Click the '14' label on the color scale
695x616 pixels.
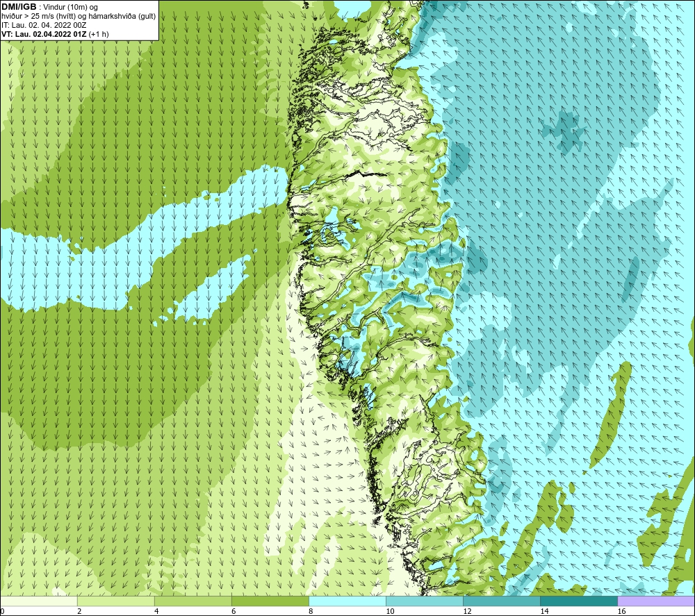[x=544, y=612]
